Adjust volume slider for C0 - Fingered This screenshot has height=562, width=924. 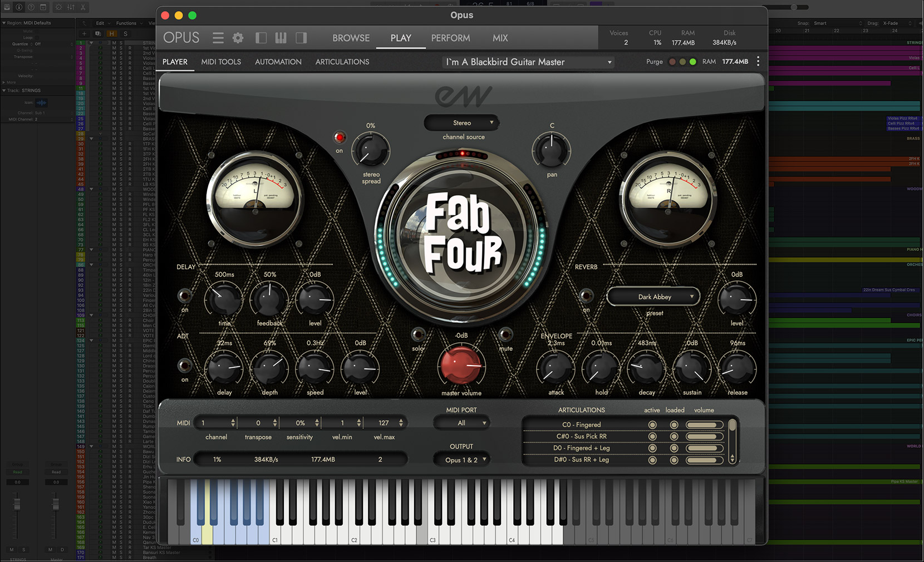coord(704,425)
